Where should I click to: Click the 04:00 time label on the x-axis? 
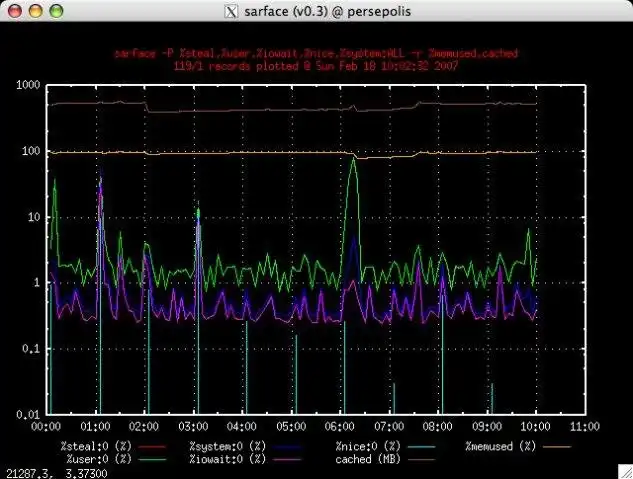point(242,427)
